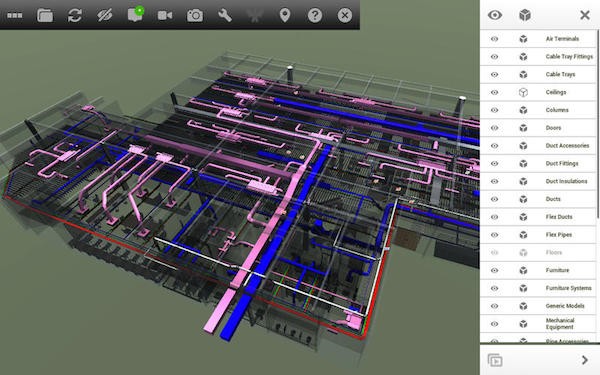This screenshot has height=375, width=600.
Task: Take a snapshot with camera icon
Action: (x=195, y=15)
